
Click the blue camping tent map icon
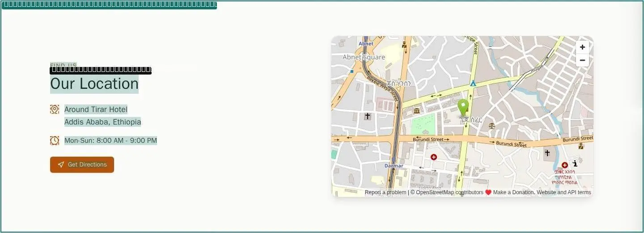[473, 83]
